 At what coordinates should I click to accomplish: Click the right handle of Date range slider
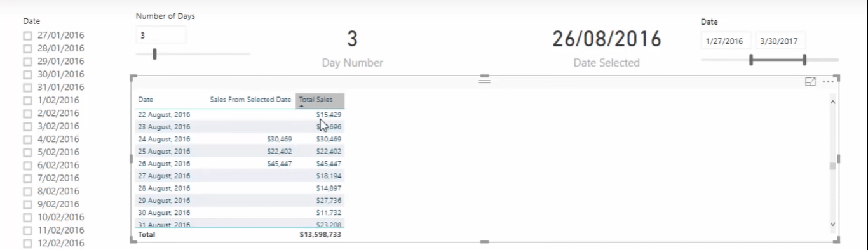[804, 60]
